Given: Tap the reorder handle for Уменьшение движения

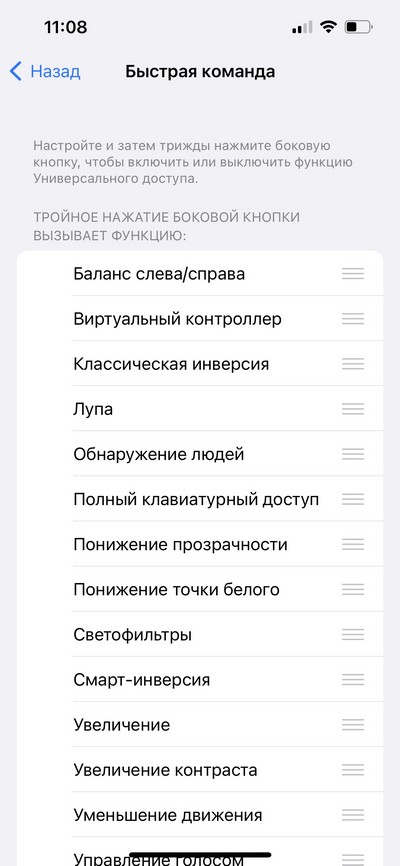Looking at the screenshot, I should click(352, 815).
